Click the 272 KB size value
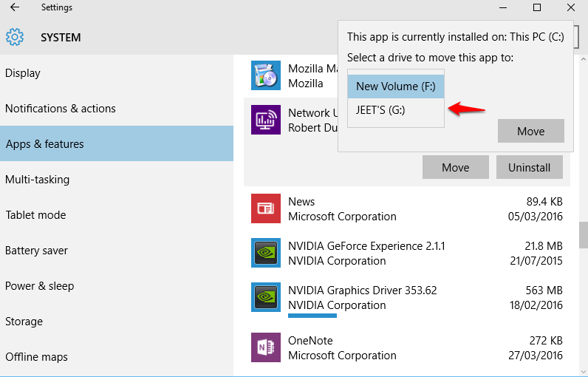The width and height of the screenshot is (588, 377). pyautogui.click(x=546, y=341)
